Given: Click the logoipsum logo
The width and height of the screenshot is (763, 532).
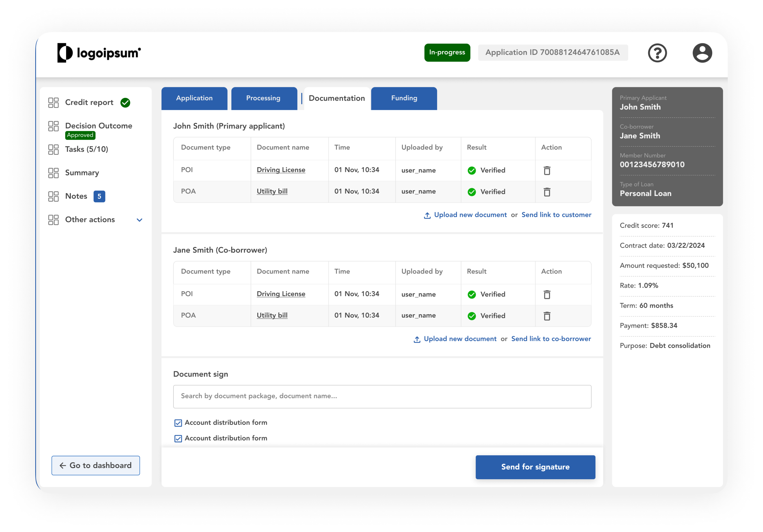Looking at the screenshot, I should [x=99, y=53].
